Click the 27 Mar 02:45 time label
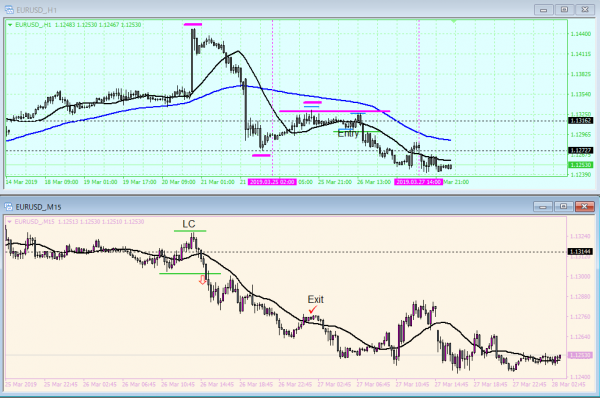This screenshot has width=600, height=398. (334, 384)
